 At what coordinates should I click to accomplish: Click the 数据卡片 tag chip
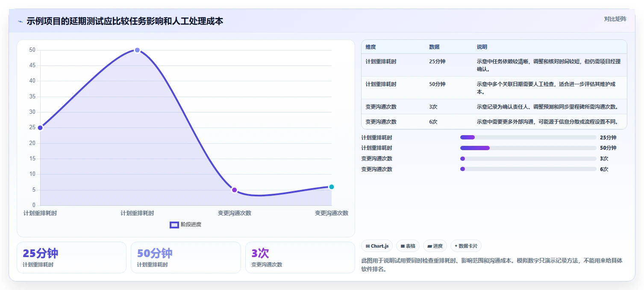(466, 246)
